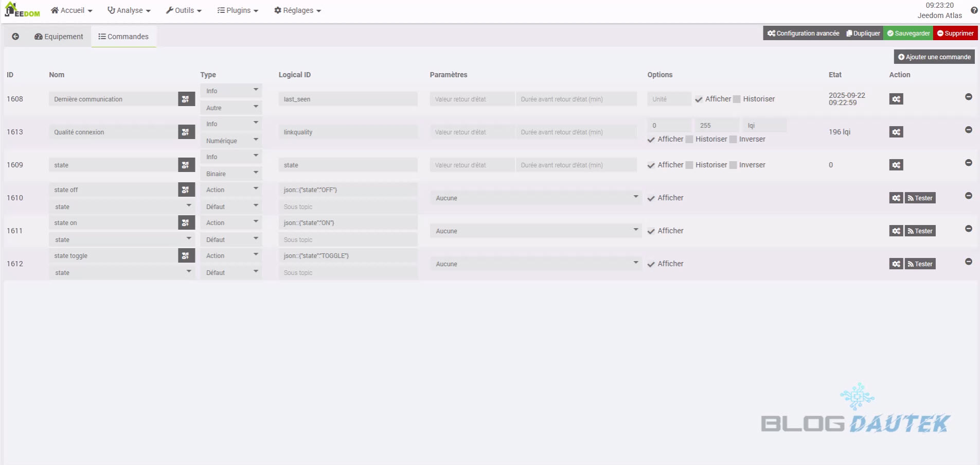
Task: Delete the Dernière communication command row
Action: (x=968, y=97)
